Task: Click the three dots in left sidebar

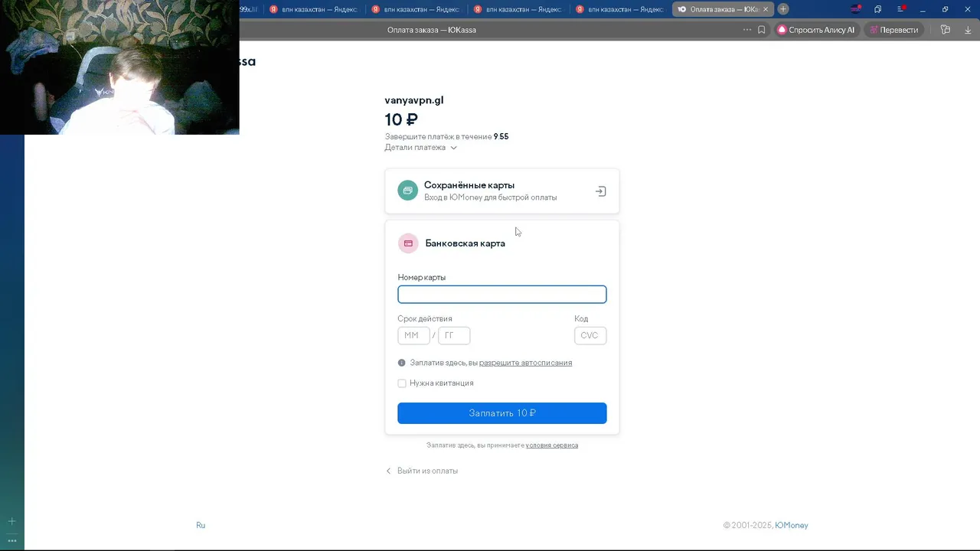Action: coord(11,540)
